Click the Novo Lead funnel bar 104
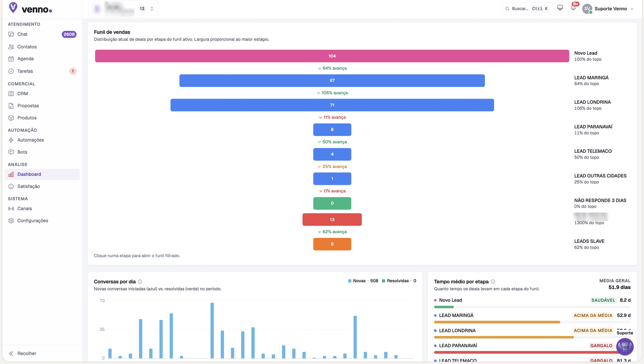644x364 pixels. coord(332,56)
